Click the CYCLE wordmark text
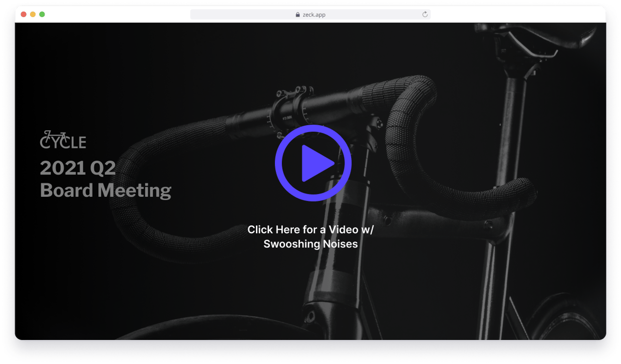This screenshot has width=621, height=364. pyautogui.click(x=64, y=143)
